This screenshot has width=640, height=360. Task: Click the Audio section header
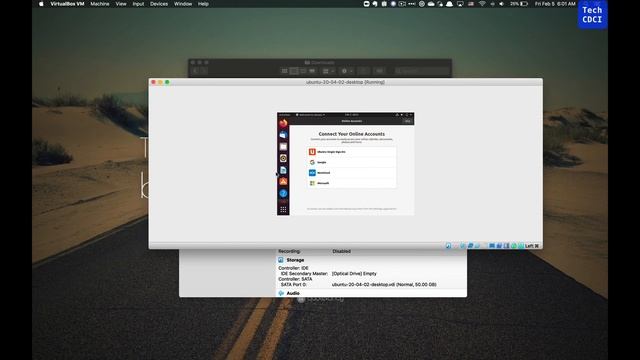pyautogui.click(x=293, y=293)
